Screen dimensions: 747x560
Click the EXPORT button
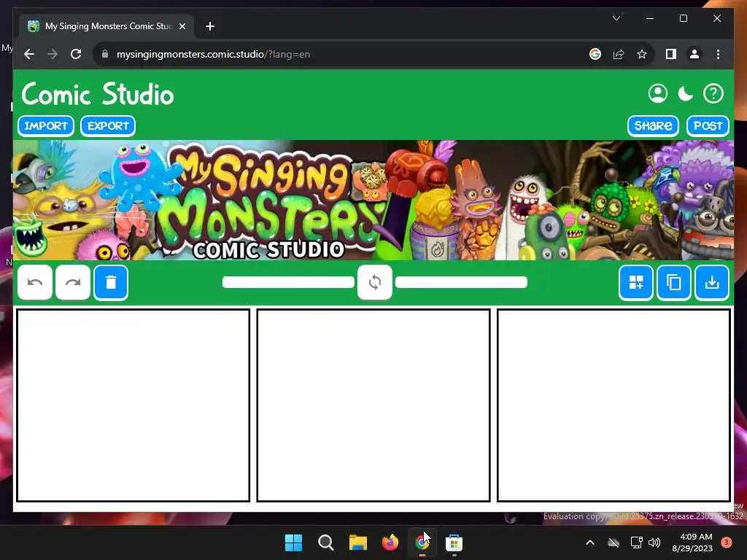point(108,125)
